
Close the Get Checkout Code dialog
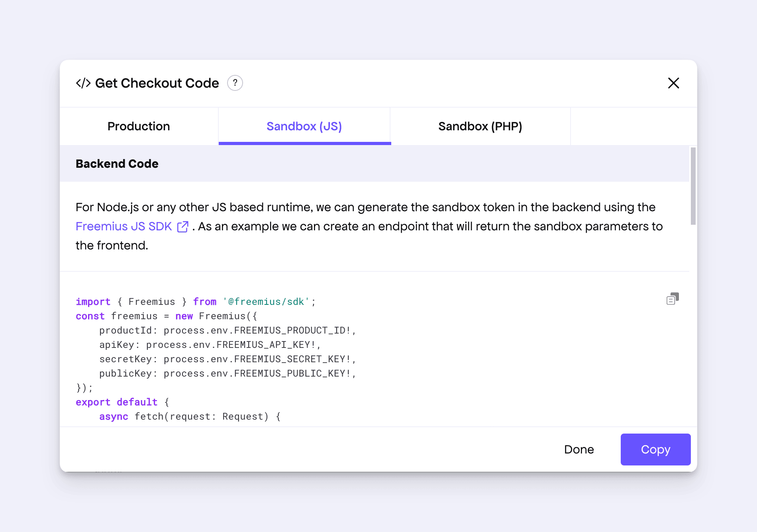point(673,83)
